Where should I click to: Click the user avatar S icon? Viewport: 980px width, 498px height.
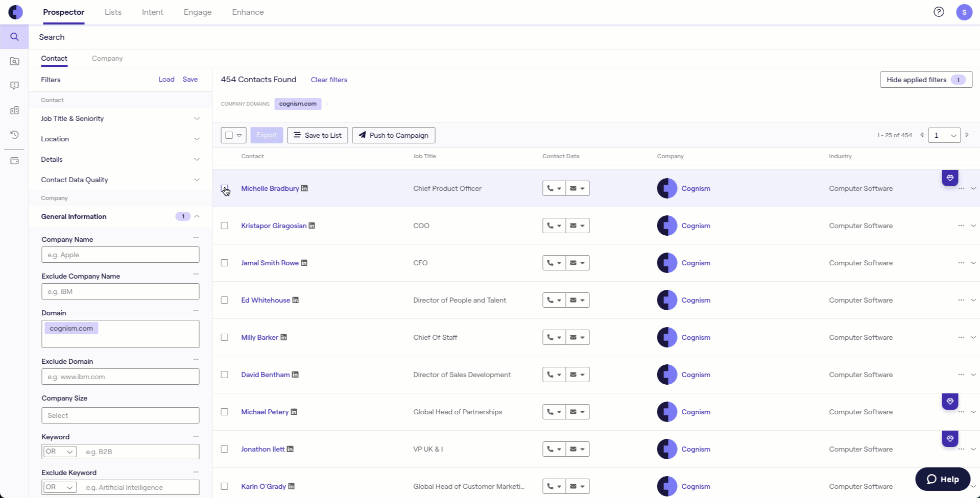point(964,12)
